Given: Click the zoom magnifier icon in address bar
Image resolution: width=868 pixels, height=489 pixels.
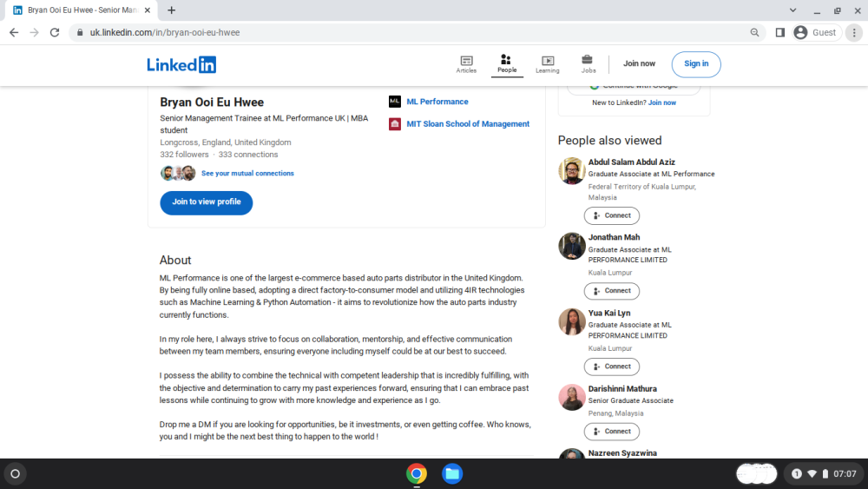Looking at the screenshot, I should (754, 33).
